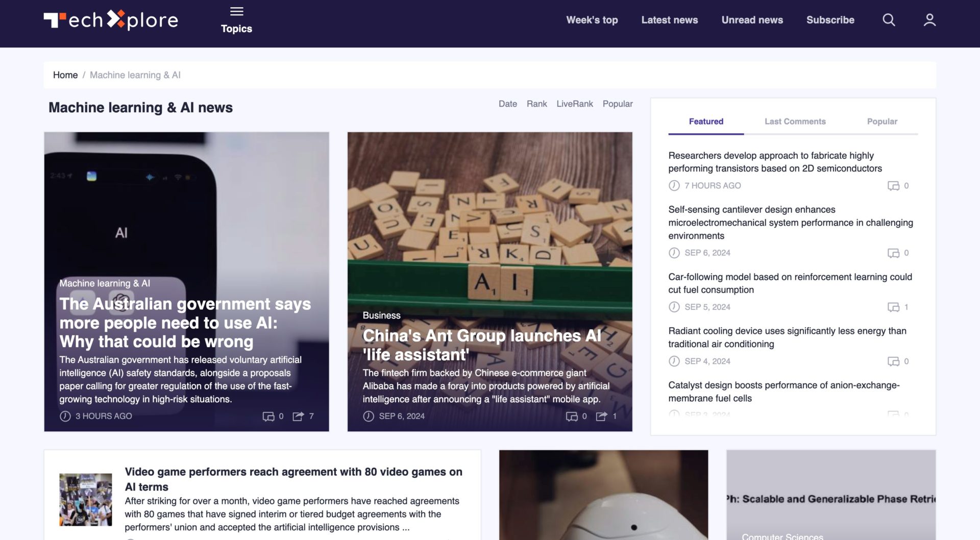This screenshot has height=540, width=980.
Task: Sort news by Date
Action: tap(508, 104)
